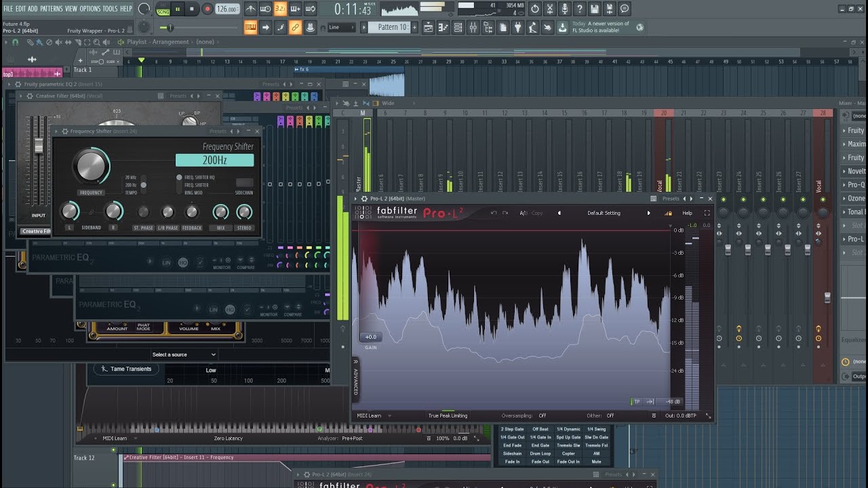Open the Pro-L 2 plugin gear settings icon
This screenshot has height=488, width=868.
[364, 199]
